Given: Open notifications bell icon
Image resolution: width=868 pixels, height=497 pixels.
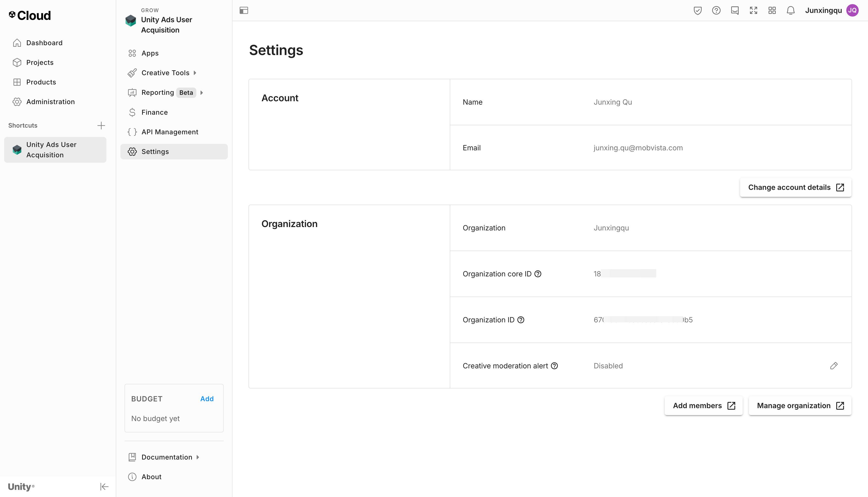Looking at the screenshot, I should click(791, 11).
